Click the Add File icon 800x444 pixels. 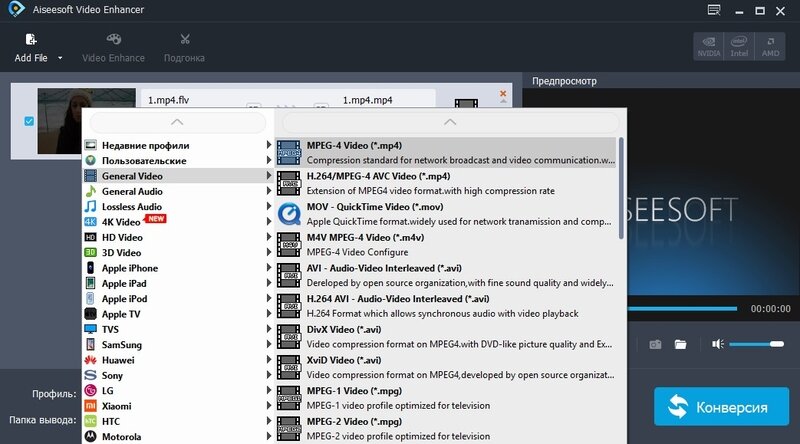click(31, 40)
